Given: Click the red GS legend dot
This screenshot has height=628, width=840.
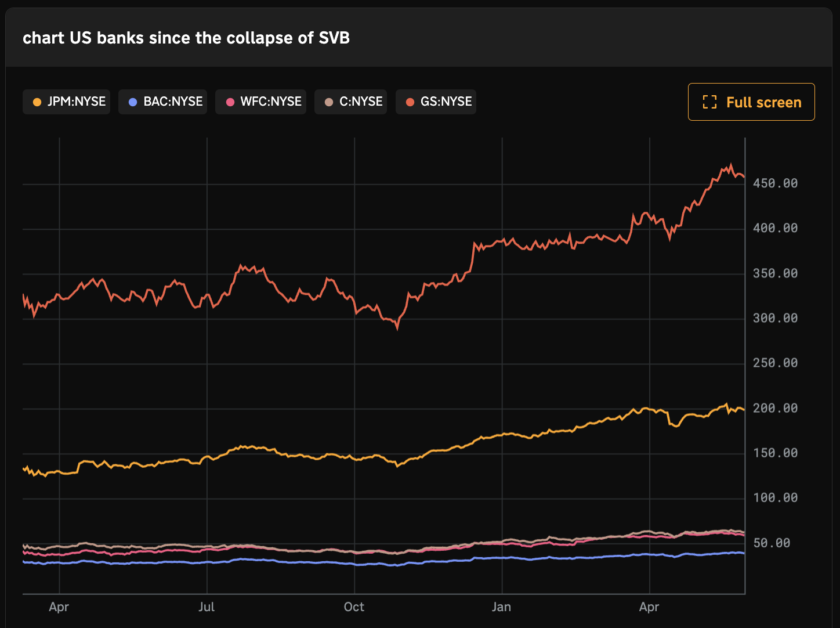Looking at the screenshot, I should pyautogui.click(x=410, y=102).
